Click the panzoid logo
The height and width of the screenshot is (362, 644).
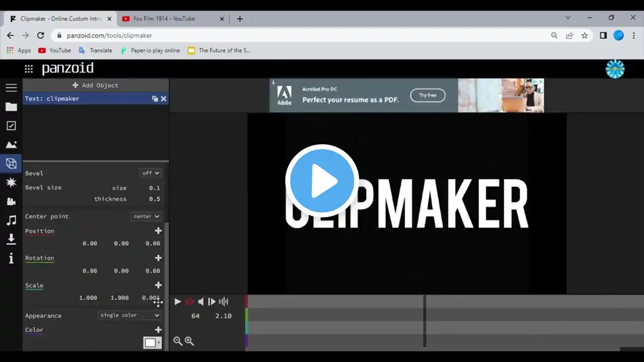(67, 68)
